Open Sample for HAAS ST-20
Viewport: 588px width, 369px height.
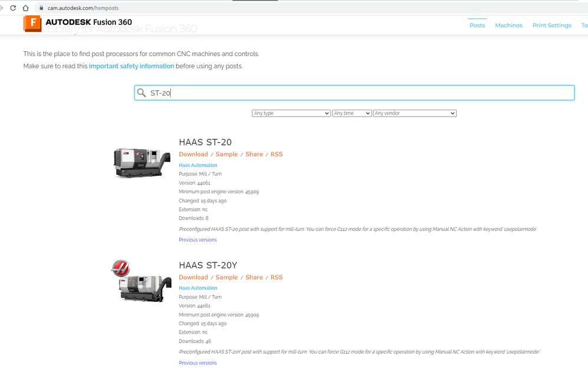[226, 154]
